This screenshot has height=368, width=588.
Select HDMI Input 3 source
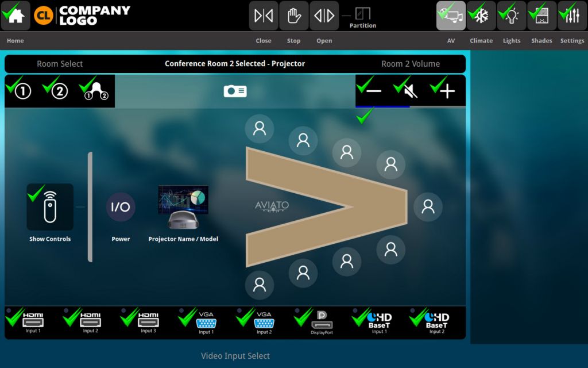pos(149,323)
